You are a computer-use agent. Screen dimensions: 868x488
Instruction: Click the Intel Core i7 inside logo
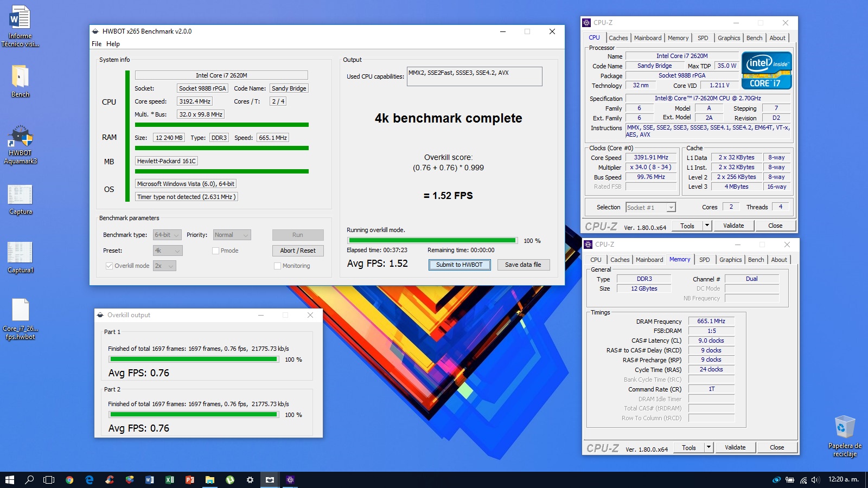tap(767, 70)
